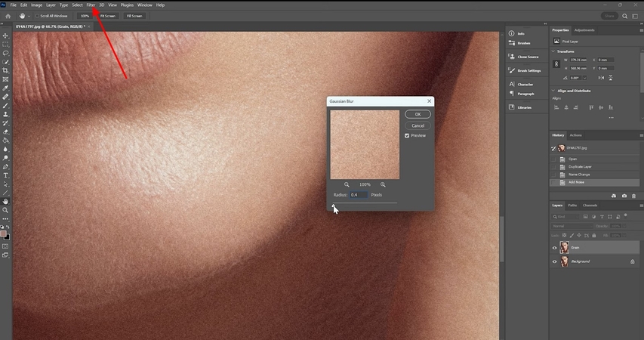This screenshot has width=644, height=340.
Task: Select the Move tool
Action: point(5,36)
